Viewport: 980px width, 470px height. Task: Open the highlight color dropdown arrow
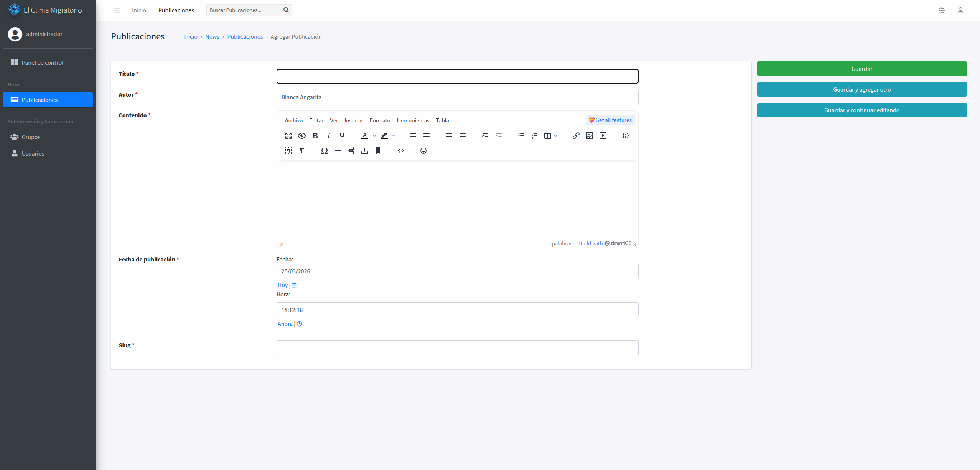[394, 135]
